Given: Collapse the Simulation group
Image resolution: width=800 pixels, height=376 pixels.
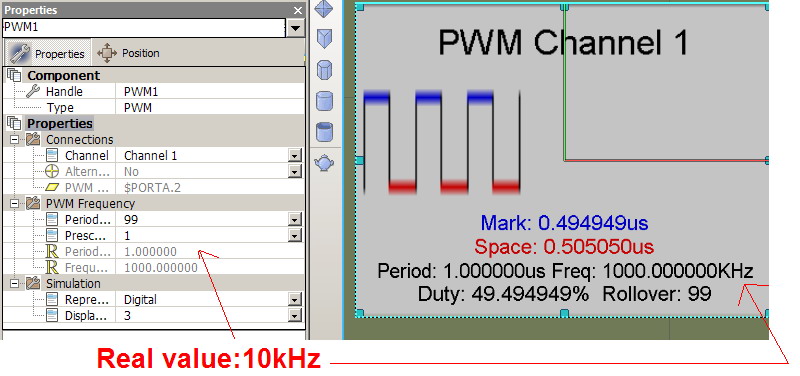Looking at the screenshot, I should [14, 283].
